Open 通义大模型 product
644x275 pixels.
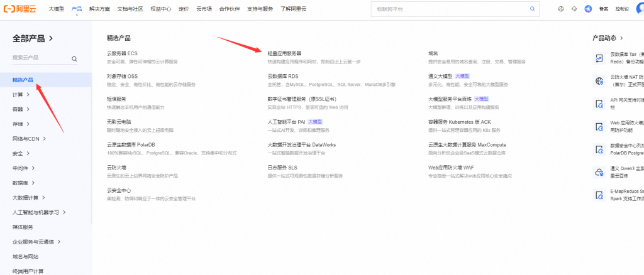[440, 76]
